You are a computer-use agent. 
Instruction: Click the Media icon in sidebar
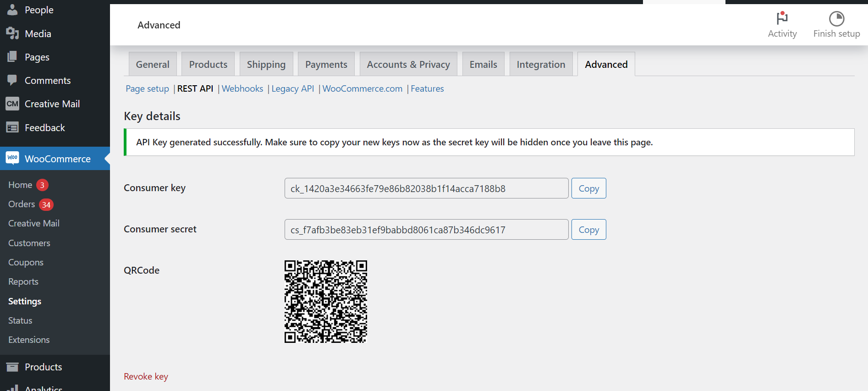(12, 33)
